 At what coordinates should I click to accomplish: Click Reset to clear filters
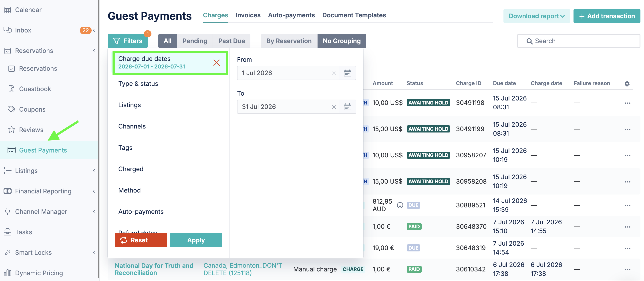point(141,240)
